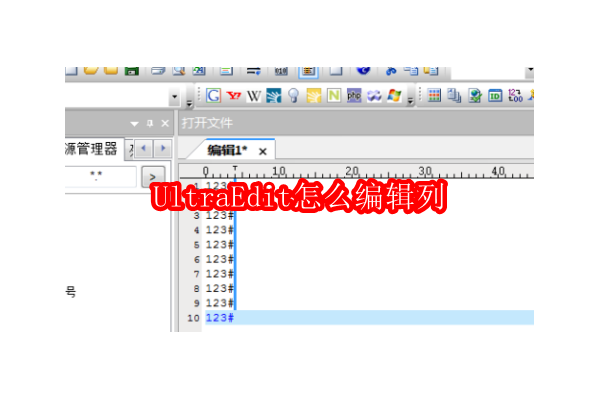600x400 pixels.
Task: Open the php reference icon
Action: [x=354, y=95]
